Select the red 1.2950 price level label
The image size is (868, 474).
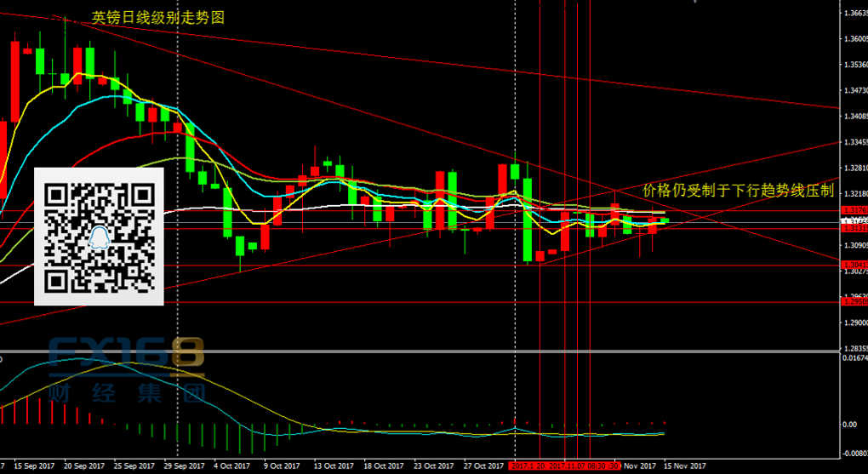pyautogui.click(x=854, y=301)
